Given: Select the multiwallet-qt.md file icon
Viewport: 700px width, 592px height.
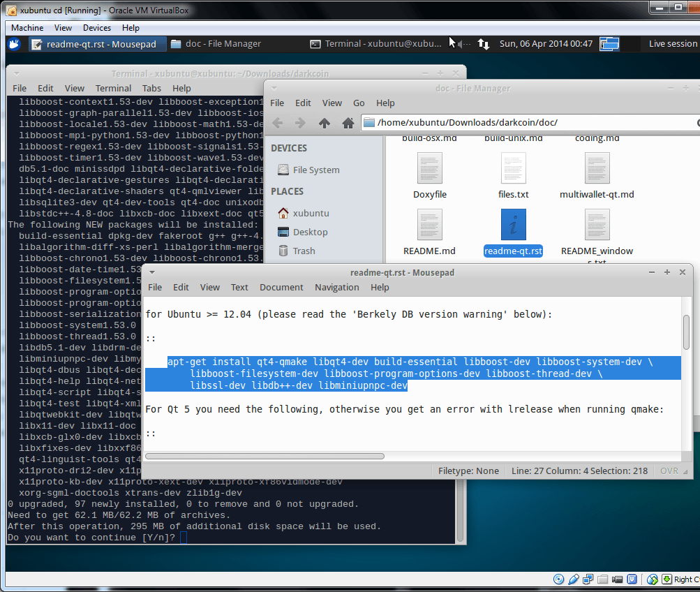Looking at the screenshot, I should pyautogui.click(x=597, y=168).
